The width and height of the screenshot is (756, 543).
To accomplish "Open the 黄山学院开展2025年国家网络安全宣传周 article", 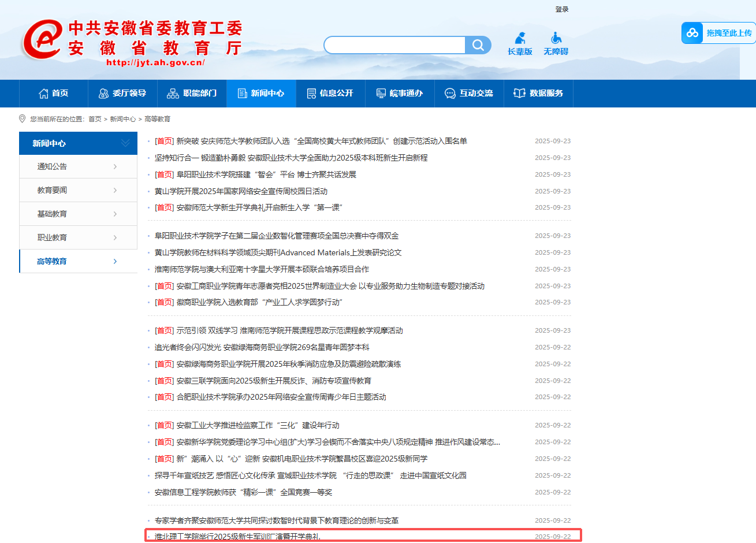I will click(241, 191).
